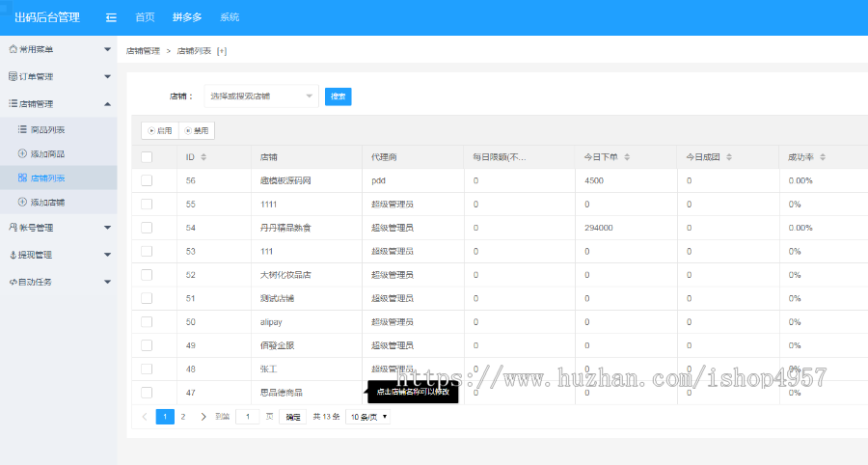868x465 pixels.
Task: Click the 添加商品 plus icon
Action: pyautogui.click(x=22, y=154)
